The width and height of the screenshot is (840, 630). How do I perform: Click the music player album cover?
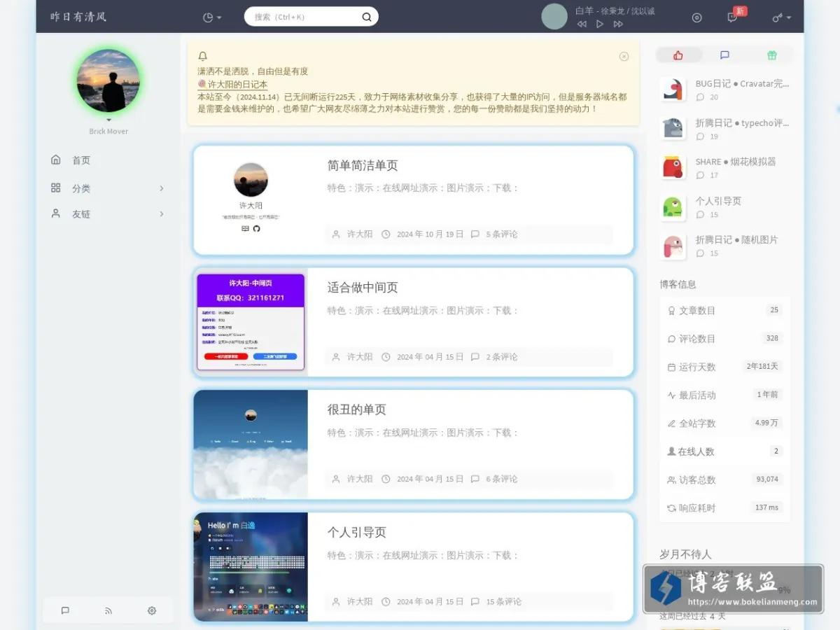point(554,17)
